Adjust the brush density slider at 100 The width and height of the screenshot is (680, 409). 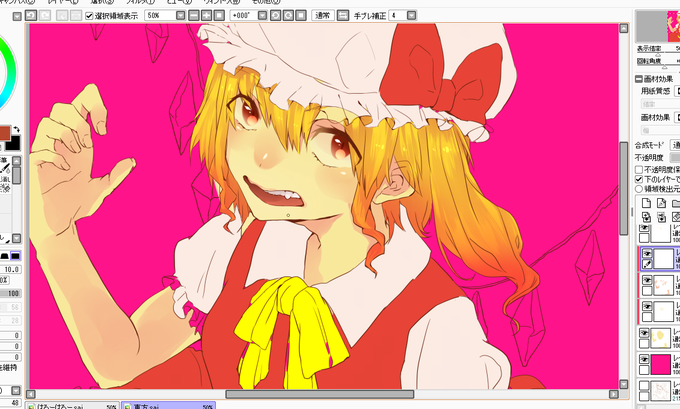(x=10, y=294)
